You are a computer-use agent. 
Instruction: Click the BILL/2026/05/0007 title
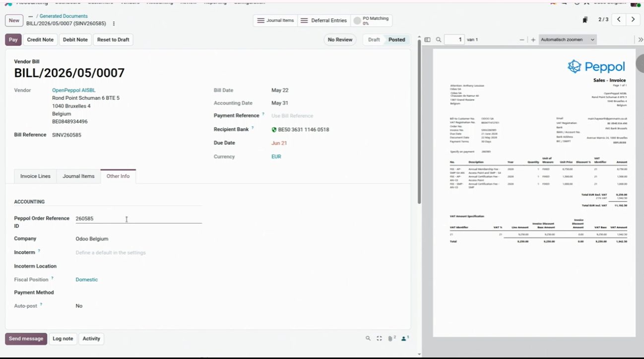tap(69, 73)
